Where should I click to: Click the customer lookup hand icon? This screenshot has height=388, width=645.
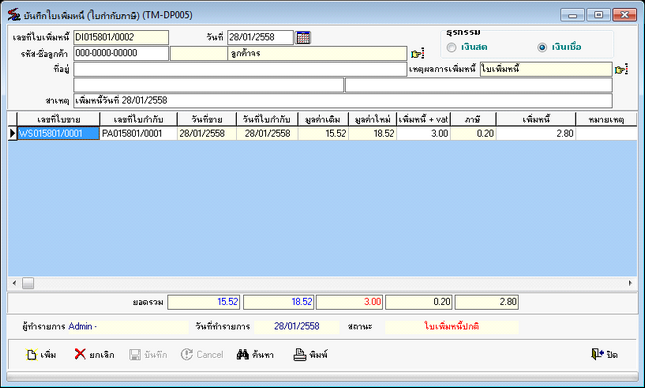[x=417, y=53]
